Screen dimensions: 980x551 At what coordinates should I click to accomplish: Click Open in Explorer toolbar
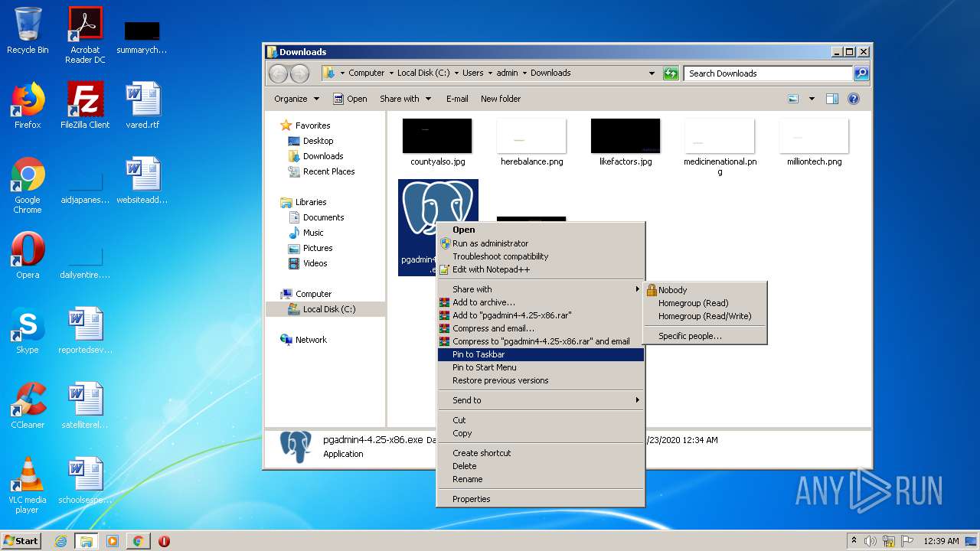[350, 99]
